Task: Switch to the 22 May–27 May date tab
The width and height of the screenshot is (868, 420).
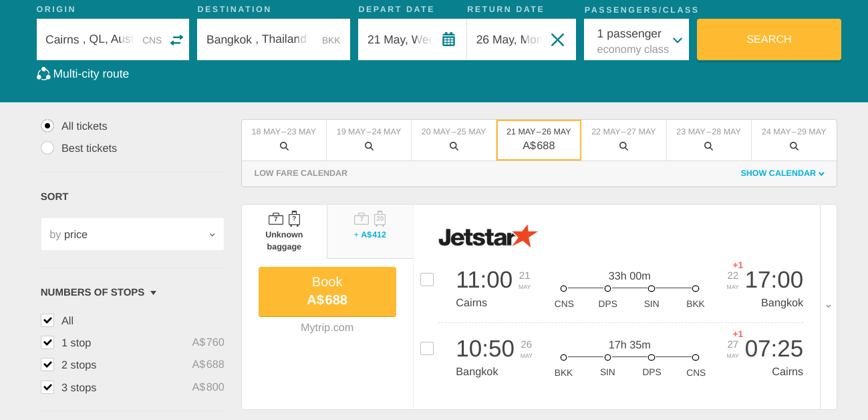Action: [623, 140]
